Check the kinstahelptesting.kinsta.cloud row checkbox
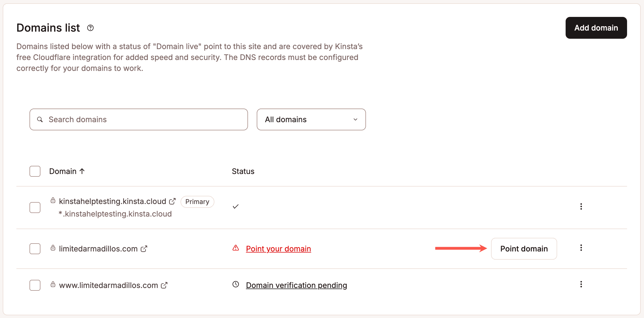Screen dimensions: 644x318 click(x=35, y=208)
